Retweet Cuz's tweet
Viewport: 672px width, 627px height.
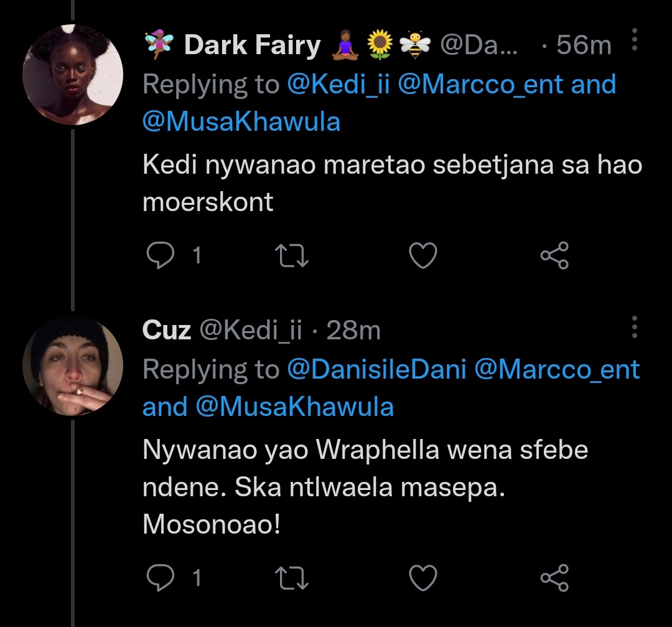pos(291,578)
